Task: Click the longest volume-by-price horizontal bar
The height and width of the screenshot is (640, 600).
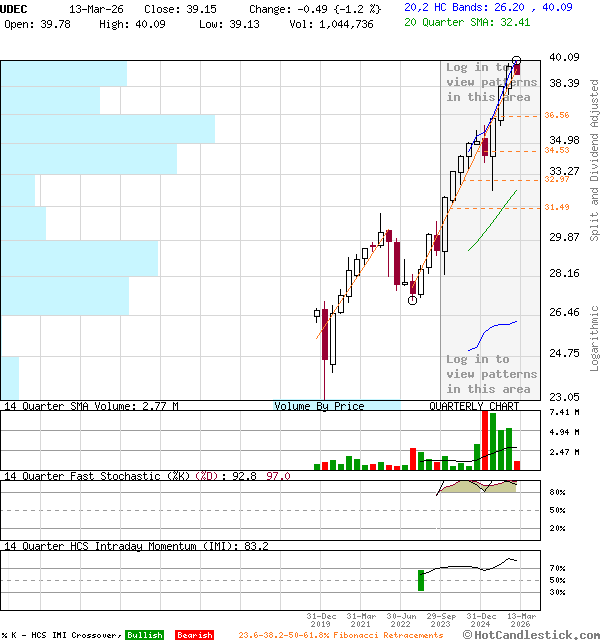Action: pos(108,129)
